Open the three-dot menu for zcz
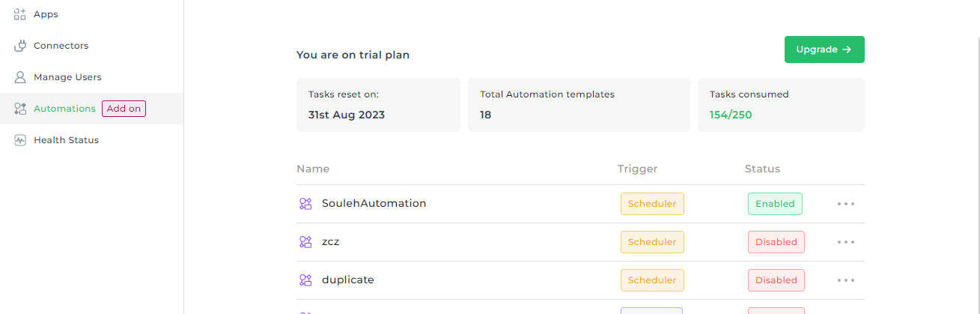This screenshot has width=980, height=314. pyautogui.click(x=846, y=242)
